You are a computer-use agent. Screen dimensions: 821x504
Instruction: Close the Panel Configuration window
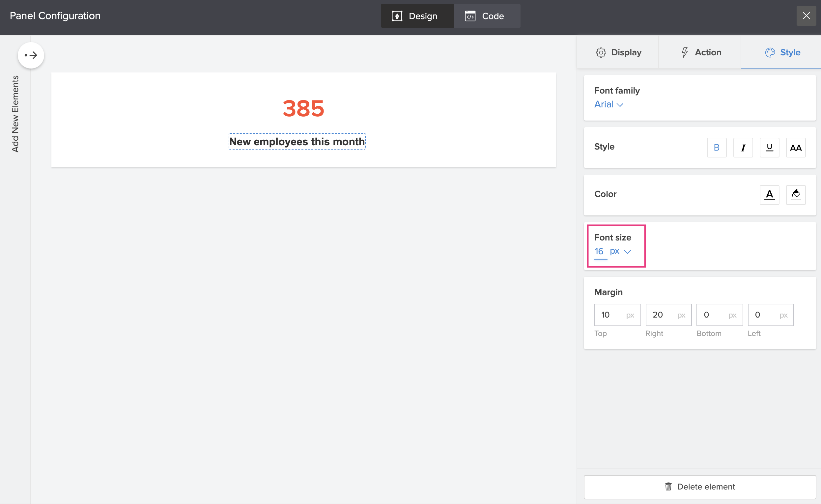(x=806, y=16)
